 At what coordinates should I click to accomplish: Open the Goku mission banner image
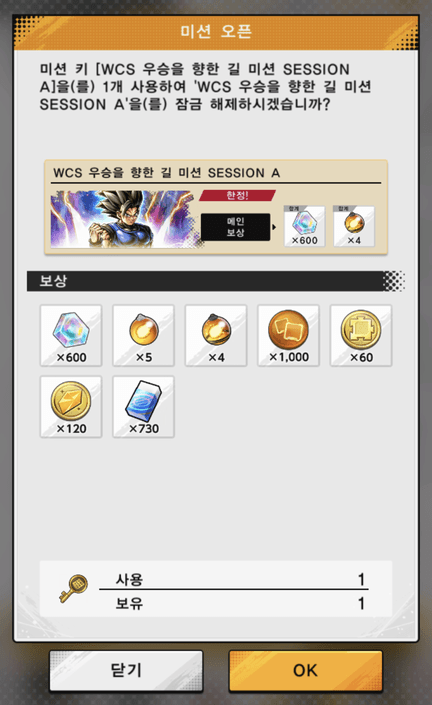(x=125, y=219)
